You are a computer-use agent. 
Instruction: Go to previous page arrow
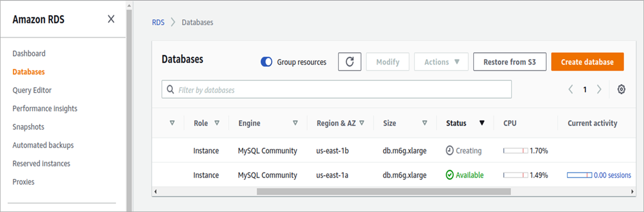(x=571, y=89)
